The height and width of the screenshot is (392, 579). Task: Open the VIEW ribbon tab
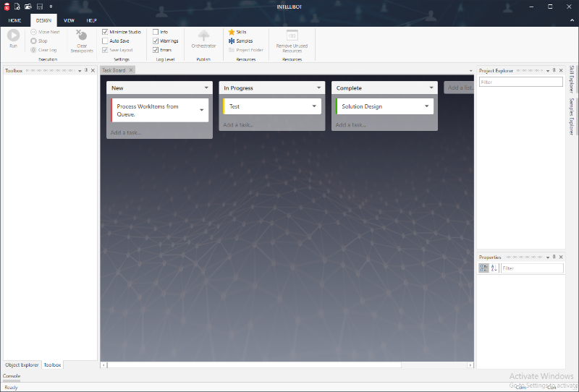(x=69, y=21)
